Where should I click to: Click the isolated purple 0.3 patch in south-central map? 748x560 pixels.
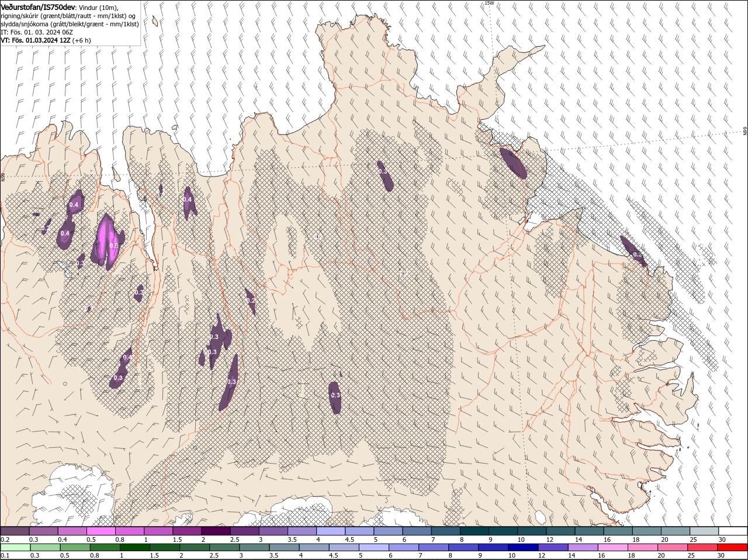click(x=335, y=397)
